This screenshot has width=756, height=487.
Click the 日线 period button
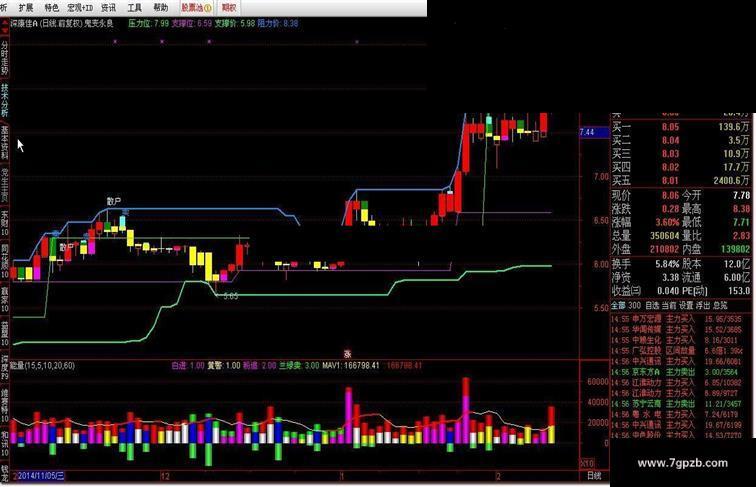click(x=594, y=476)
